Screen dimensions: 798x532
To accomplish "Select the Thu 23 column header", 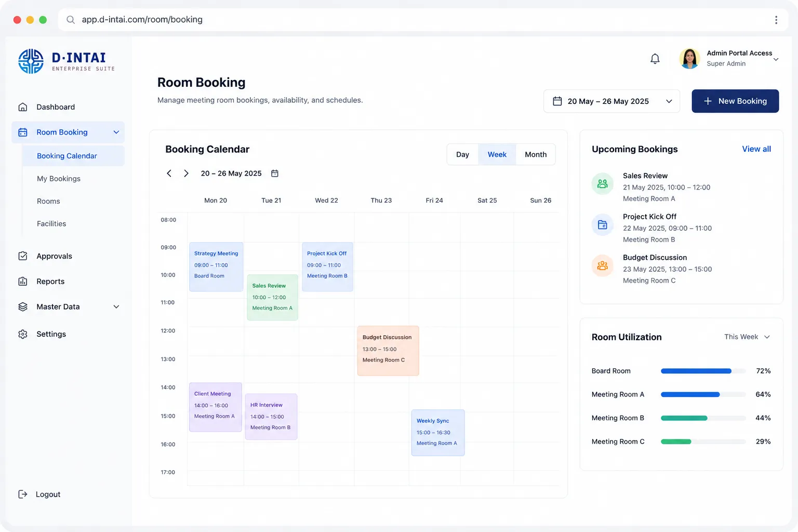I will [x=381, y=201].
